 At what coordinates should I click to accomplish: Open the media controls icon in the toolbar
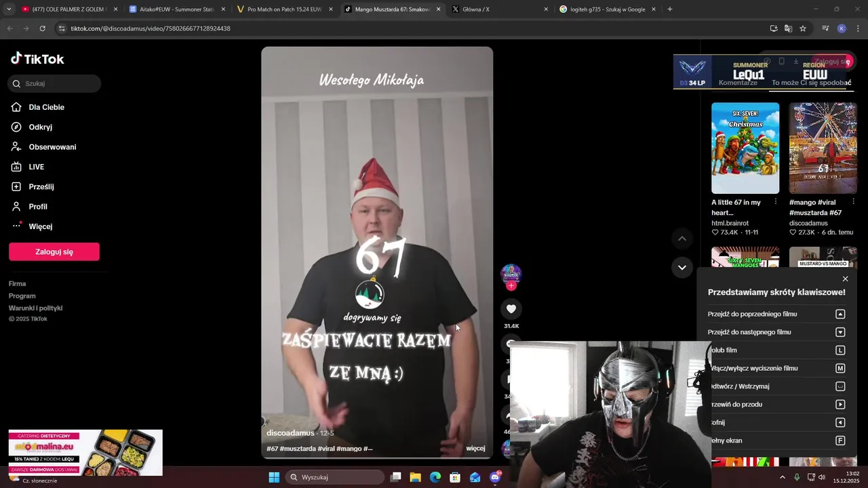click(x=825, y=28)
